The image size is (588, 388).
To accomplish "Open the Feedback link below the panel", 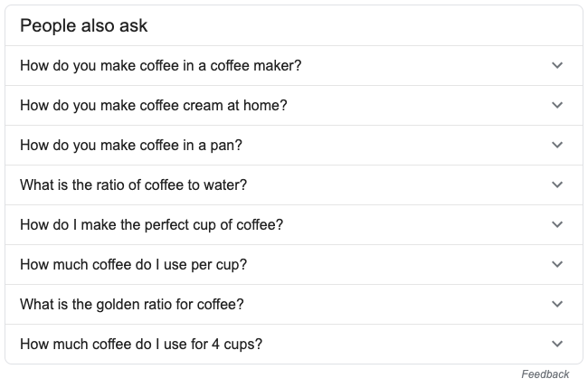I will pos(545,374).
